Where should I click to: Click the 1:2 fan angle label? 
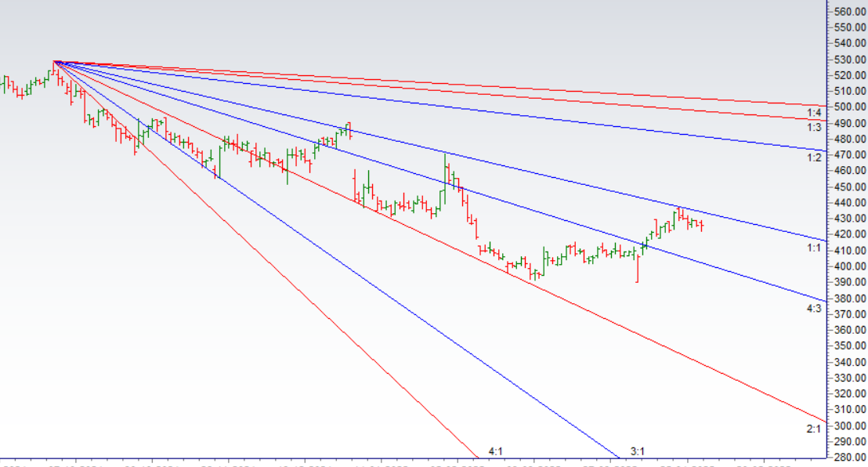813,157
